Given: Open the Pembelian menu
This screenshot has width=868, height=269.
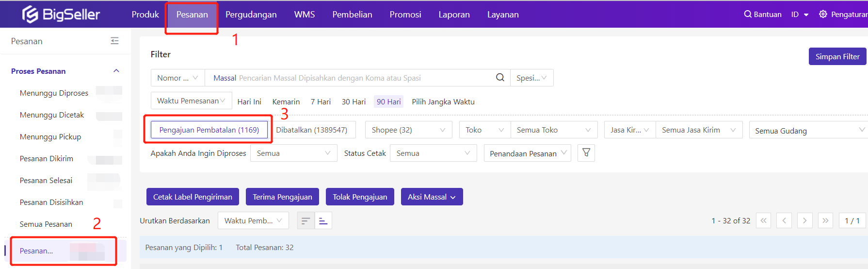Looking at the screenshot, I should 353,15.
